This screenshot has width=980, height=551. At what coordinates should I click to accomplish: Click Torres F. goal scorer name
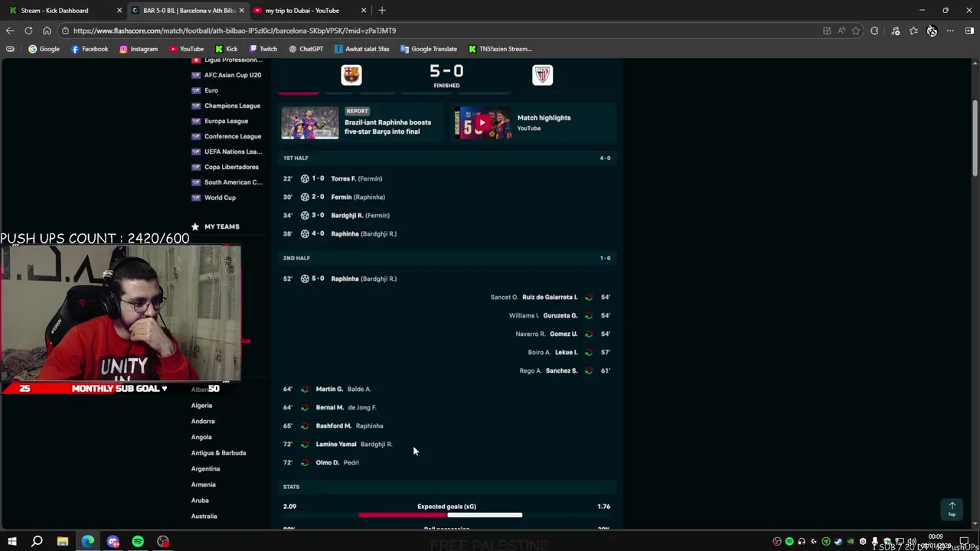[343, 178]
